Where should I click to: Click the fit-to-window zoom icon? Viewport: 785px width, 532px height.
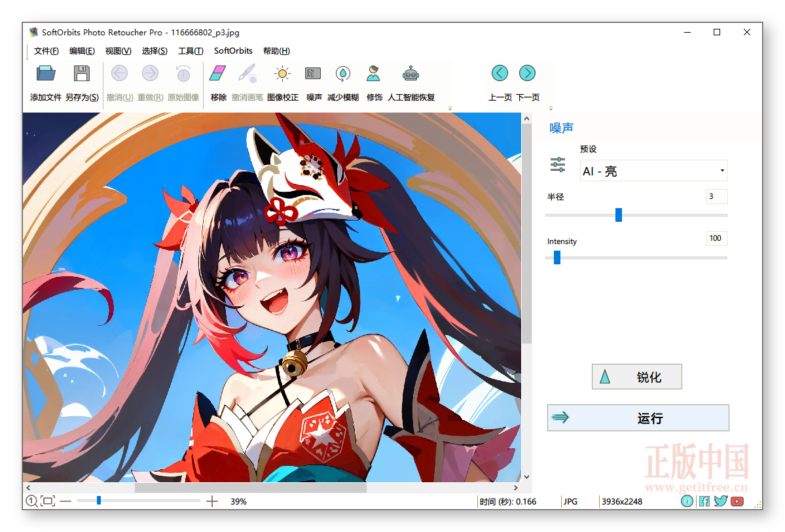tap(48, 501)
